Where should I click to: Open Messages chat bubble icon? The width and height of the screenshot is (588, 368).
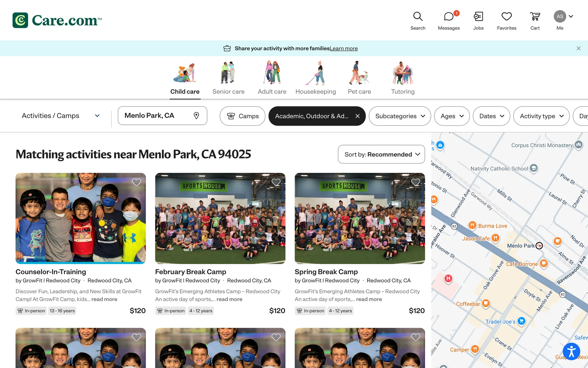point(448,17)
